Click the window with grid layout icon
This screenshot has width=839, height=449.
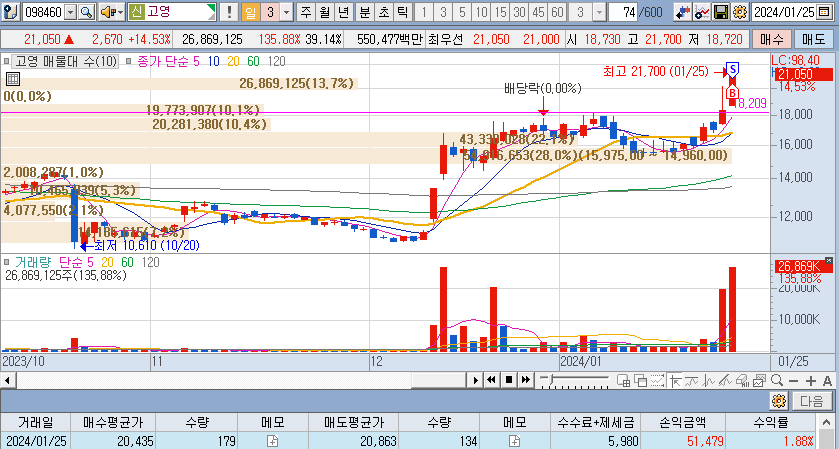[x=623, y=380]
